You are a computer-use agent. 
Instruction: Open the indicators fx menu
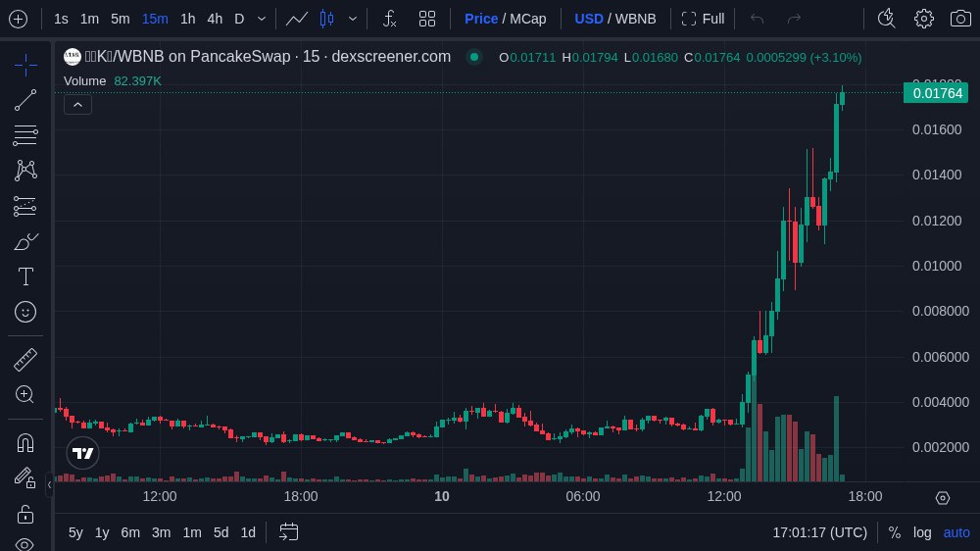click(389, 19)
